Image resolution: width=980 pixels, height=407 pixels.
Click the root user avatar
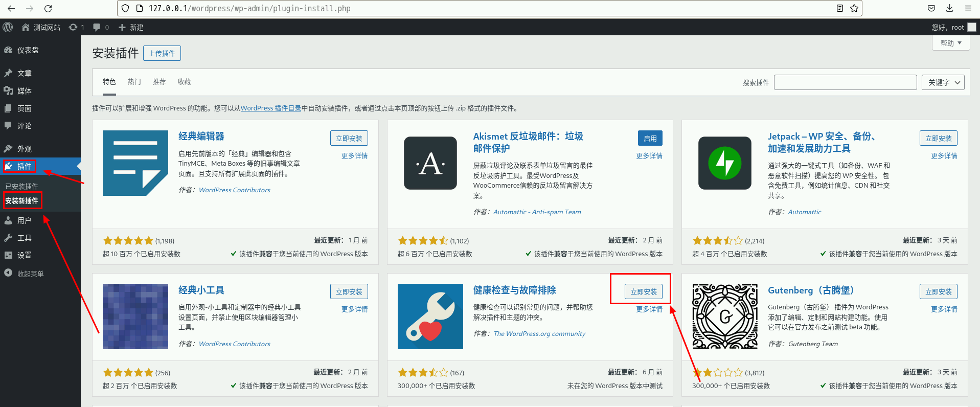click(972, 27)
